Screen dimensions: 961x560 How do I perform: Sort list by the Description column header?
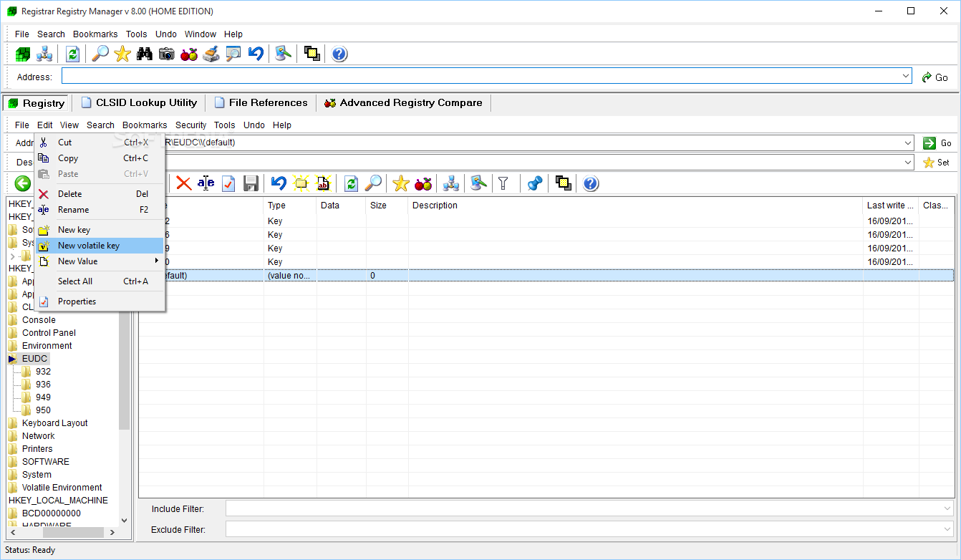[x=636, y=206]
